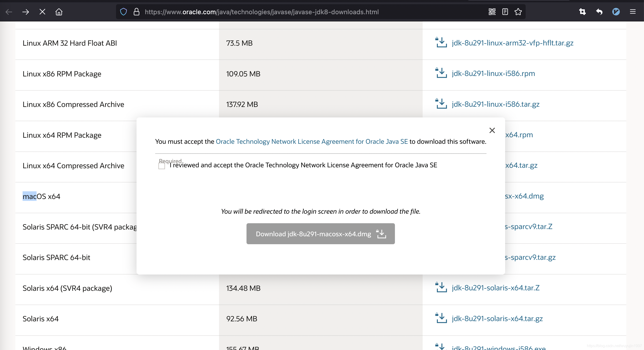Download jdk-8u291-solaris-x64.tar.gz
Viewport: 644px width, 350px height.
497,319
